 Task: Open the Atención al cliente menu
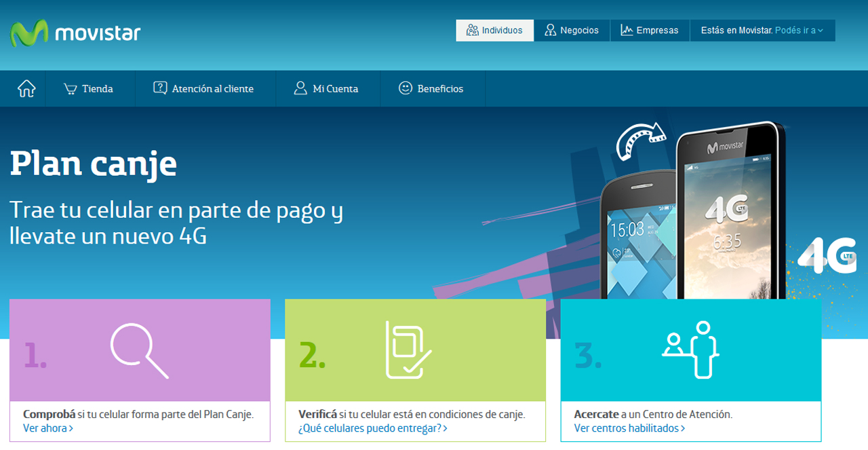[x=205, y=89]
